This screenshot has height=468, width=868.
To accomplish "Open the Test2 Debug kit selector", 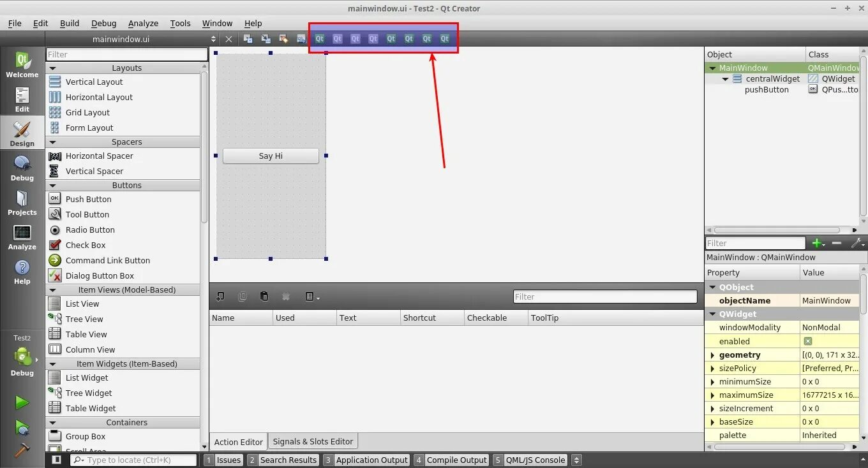I will click(22, 357).
